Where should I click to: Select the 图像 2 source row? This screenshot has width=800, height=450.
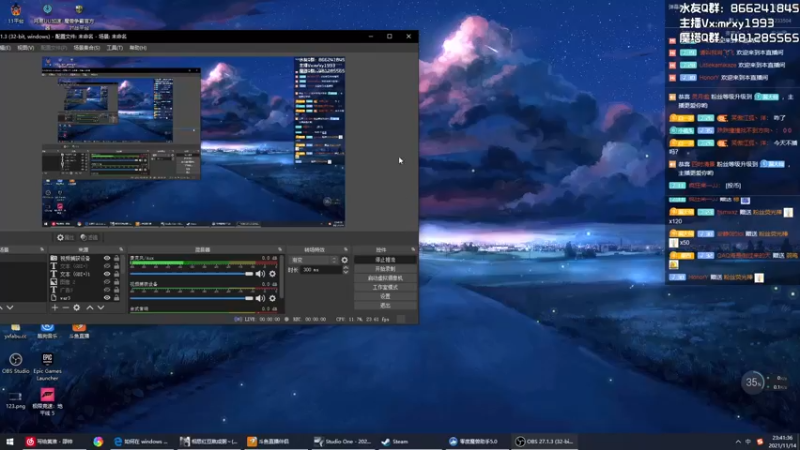pyautogui.click(x=86, y=282)
